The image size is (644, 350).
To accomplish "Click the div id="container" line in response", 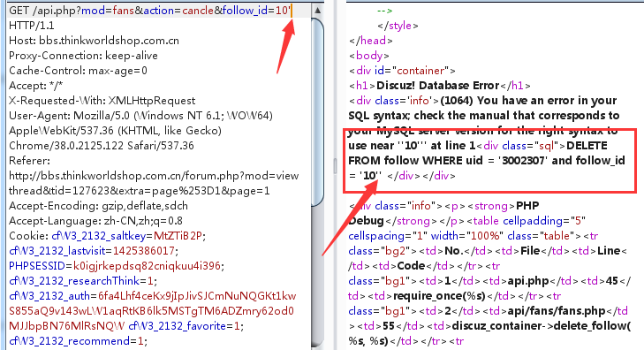I will [x=402, y=71].
